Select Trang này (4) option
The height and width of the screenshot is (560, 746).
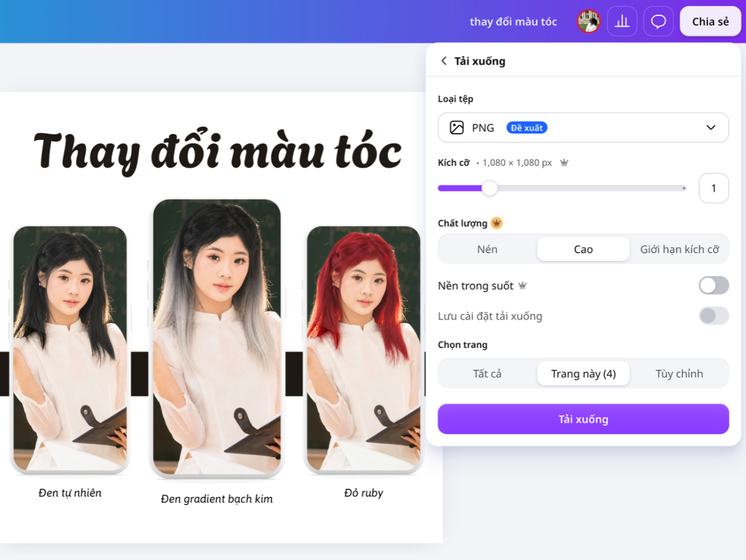[583, 374]
